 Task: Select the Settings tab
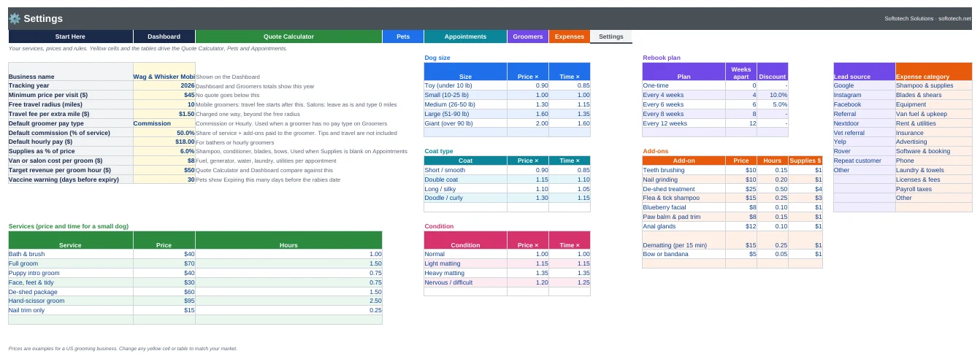pos(611,36)
